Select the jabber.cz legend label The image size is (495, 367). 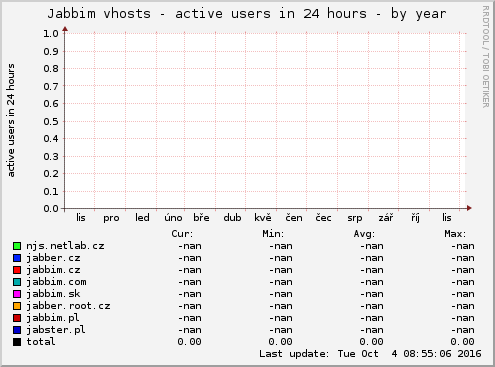[x=53, y=258]
